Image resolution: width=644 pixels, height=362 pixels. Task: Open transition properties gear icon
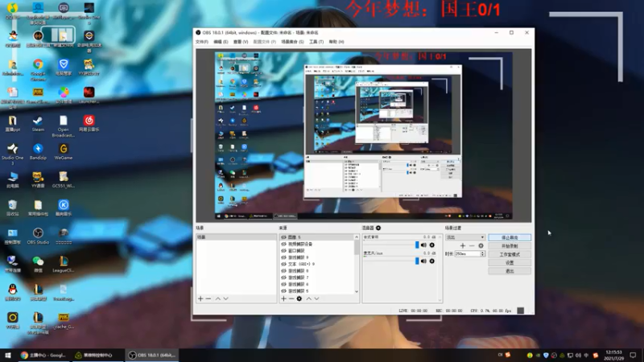click(481, 246)
